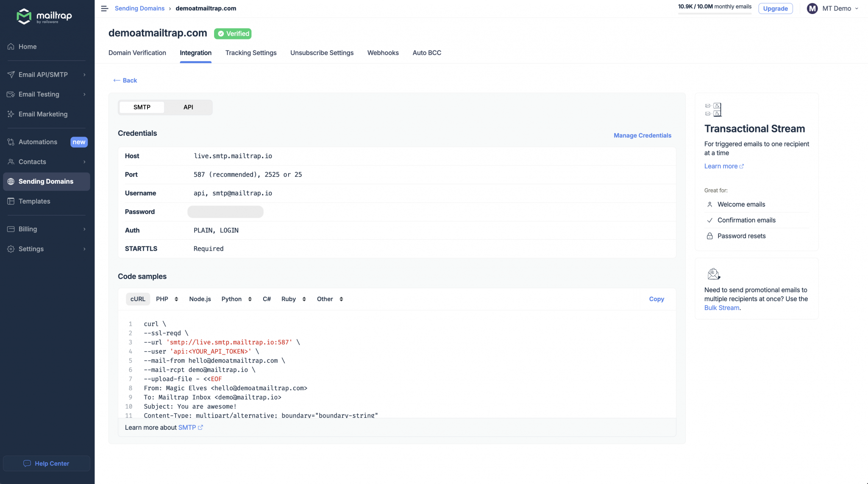Open Email Marketing section
868x484 pixels.
(x=43, y=114)
